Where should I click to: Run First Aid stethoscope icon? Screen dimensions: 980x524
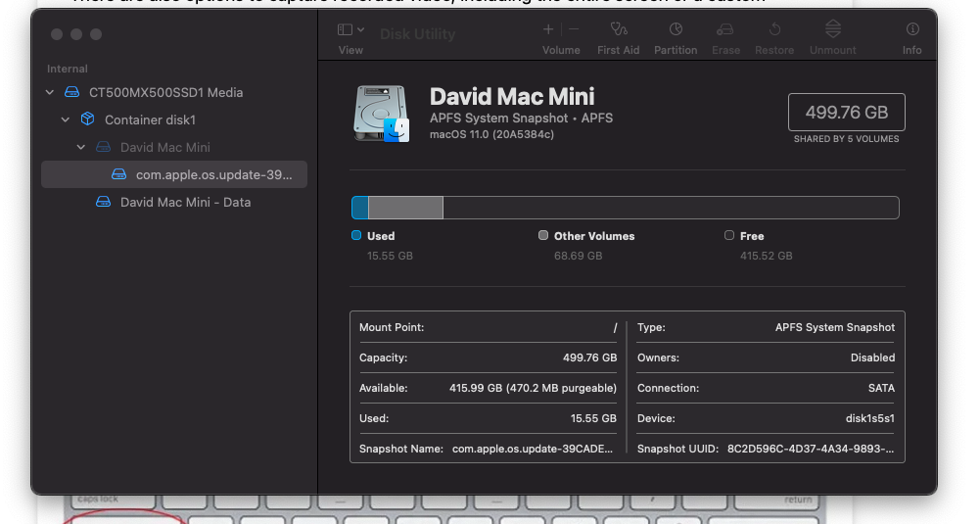point(618,29)
